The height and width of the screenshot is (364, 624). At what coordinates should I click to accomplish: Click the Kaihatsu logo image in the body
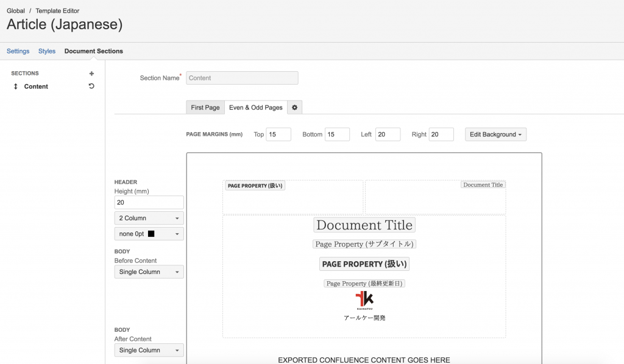(x=364, y=300)
